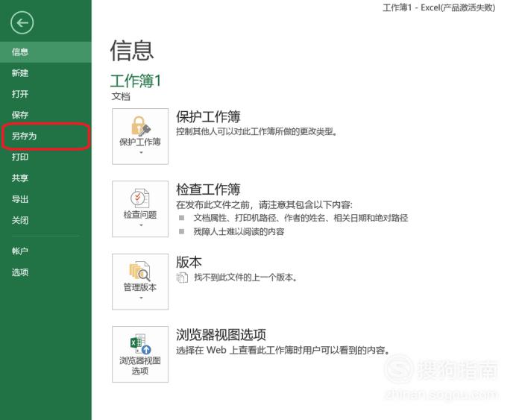
Task: Click the 保护工作簿 button label
Action: pyautogui.click(x=140, y=142)
